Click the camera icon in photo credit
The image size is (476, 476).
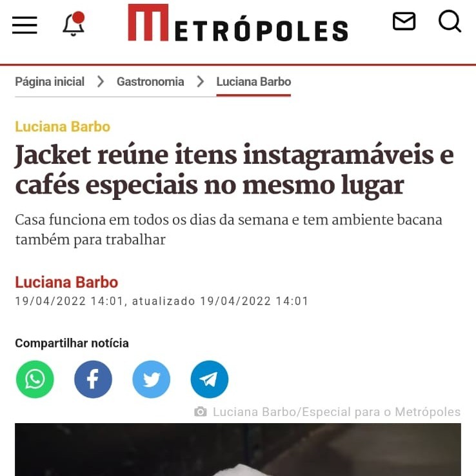201,412
